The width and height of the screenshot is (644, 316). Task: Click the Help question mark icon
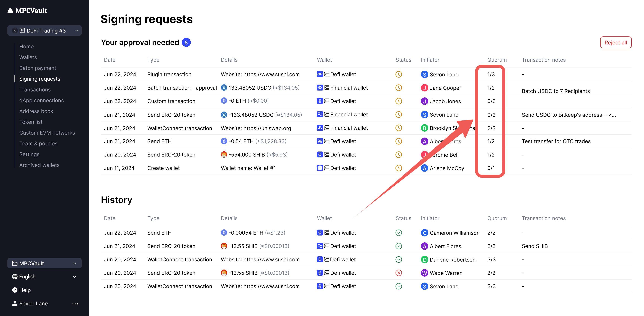point(15,290)
